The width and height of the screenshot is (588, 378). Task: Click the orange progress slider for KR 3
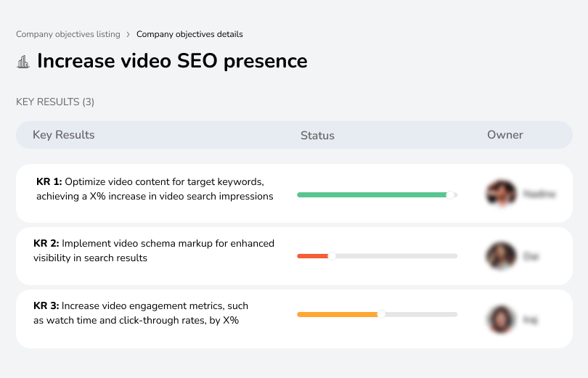tap(377, 314)
